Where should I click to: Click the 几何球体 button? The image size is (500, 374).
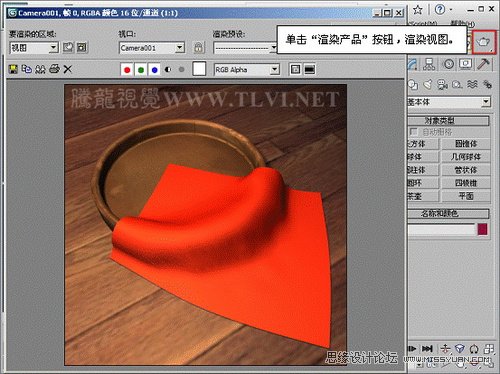coord(466,157)
